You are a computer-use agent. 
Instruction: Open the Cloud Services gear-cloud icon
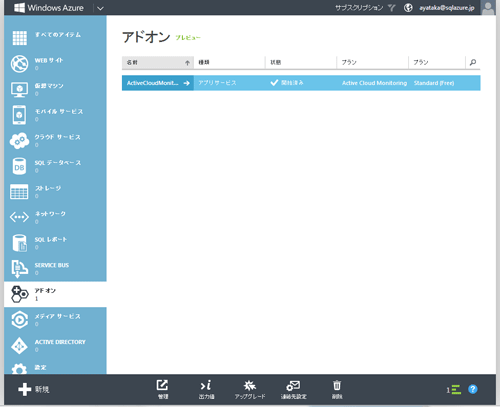[x=19, y=141]
